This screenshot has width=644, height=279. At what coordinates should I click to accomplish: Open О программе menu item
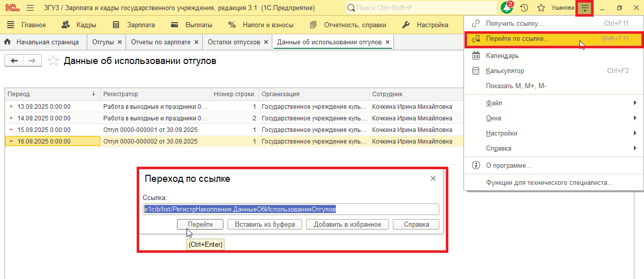pos(554,166)
